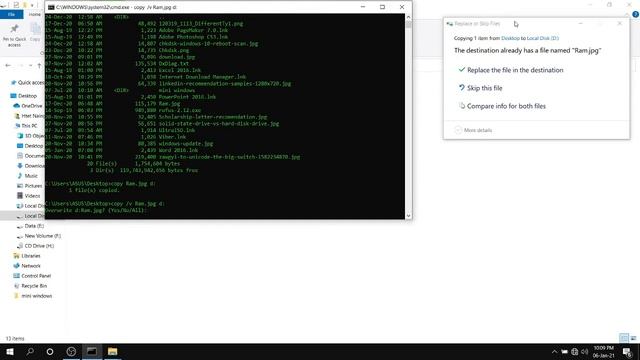Open Explorer help question mark icon

tap(636, 14)
